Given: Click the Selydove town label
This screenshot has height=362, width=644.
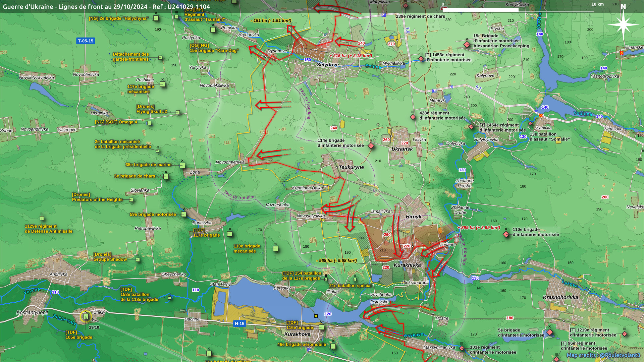Looking at the screenshot, I should [328, 65].
